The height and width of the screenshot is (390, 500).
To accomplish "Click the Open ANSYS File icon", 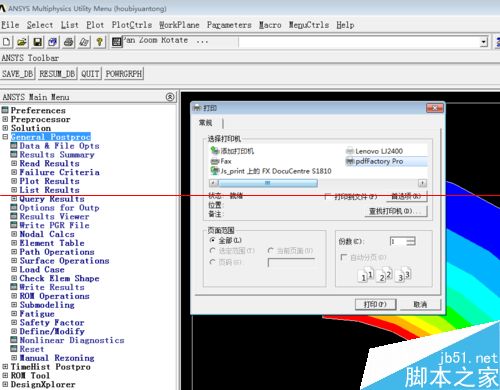I will [x=22, y=42].
